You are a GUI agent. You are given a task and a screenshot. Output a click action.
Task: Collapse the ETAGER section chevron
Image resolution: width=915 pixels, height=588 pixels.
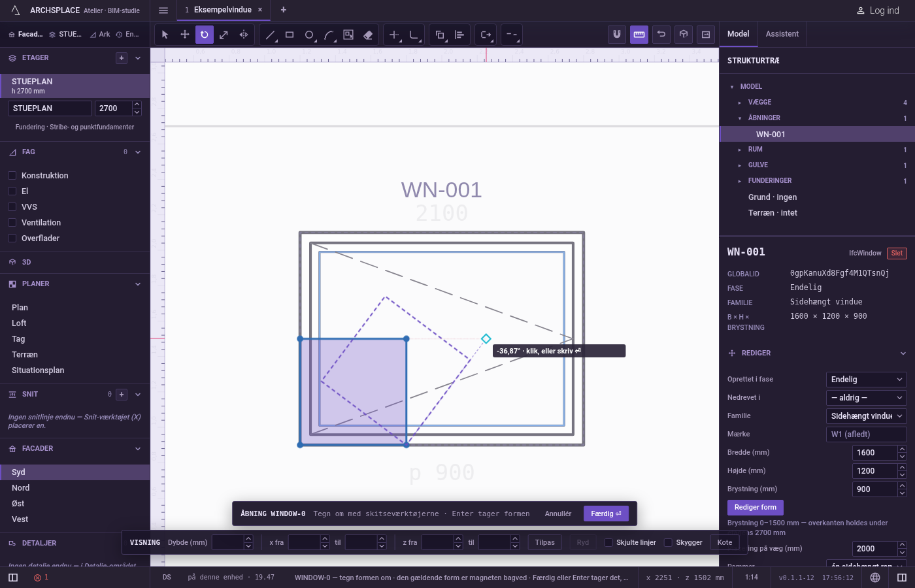tap(138, 58)
